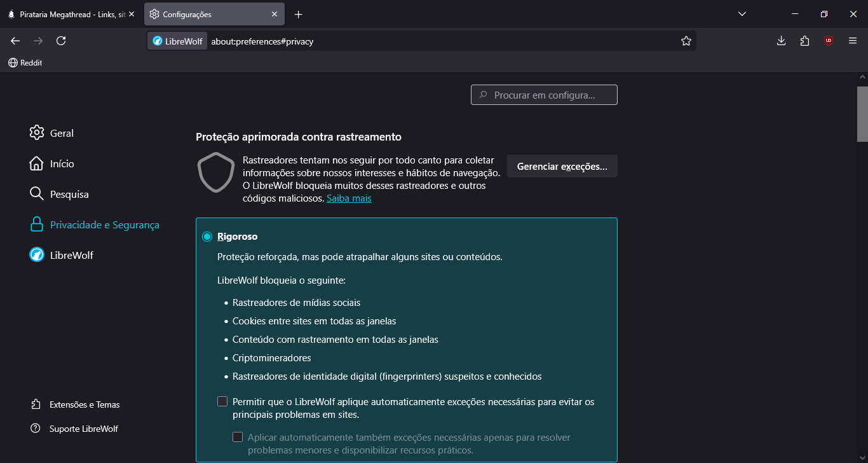
Task: Select the Rigoroso radio button
Action: click(207, 237)
